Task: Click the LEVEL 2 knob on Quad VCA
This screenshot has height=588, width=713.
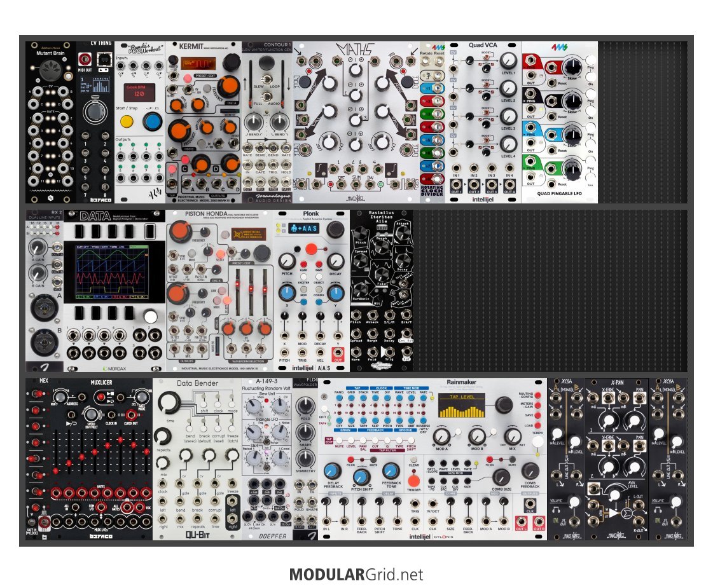Action: [x=508, y=88]
